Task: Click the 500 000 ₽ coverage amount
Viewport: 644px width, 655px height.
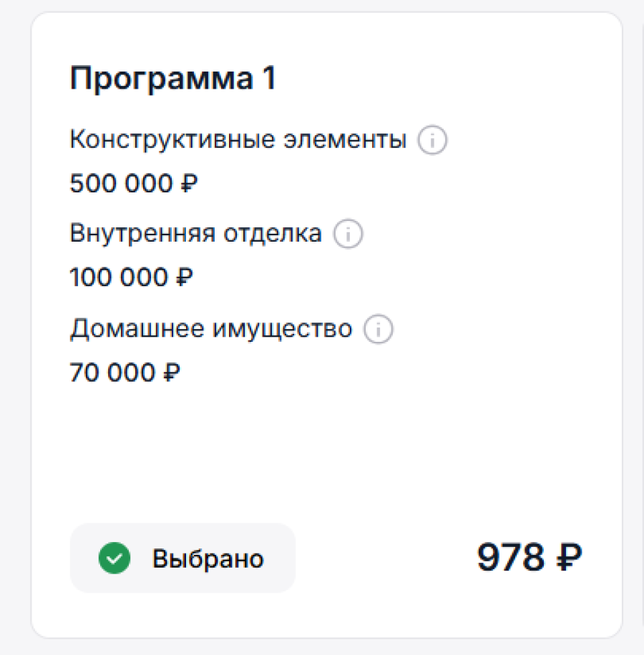Action: point(132,183)
